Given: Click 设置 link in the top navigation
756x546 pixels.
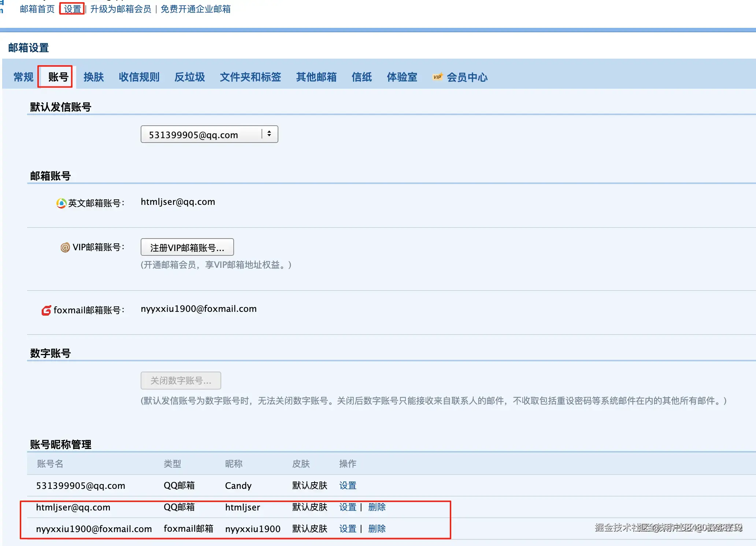Looking at the screenshot, I should click(72, 9).
